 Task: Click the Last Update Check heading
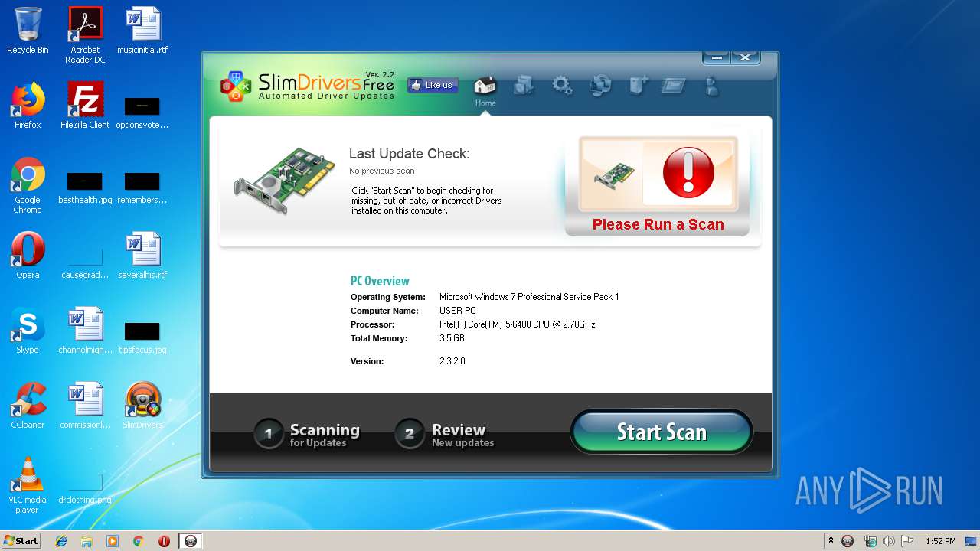[x=409, y=154]
